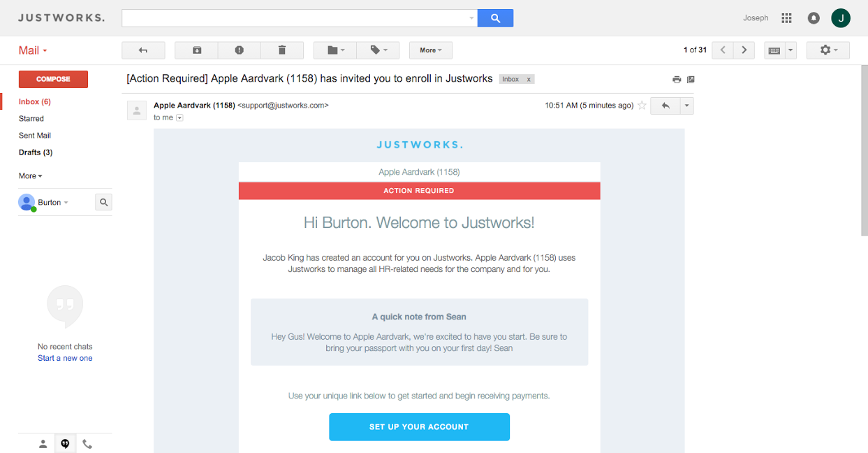The image size is (868, 453).
Task: Open the Sent Mail folder
Action: (x=35, y=136)
